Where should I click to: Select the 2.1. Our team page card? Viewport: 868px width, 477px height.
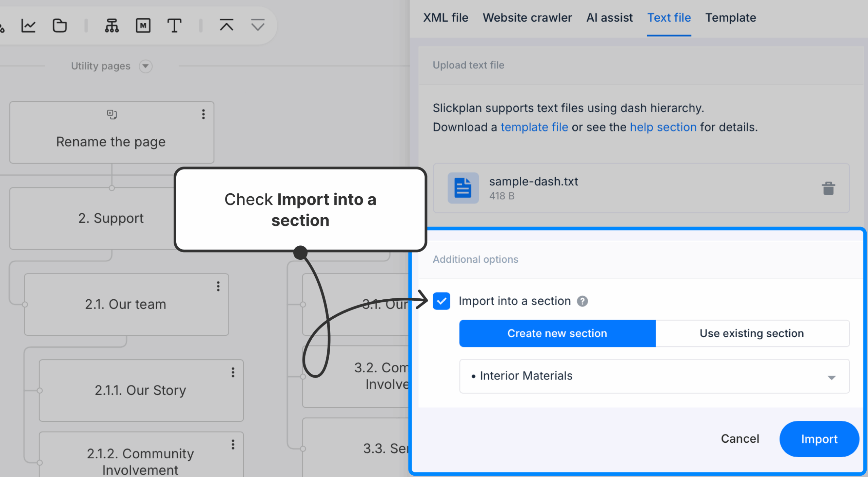point(126,304)
